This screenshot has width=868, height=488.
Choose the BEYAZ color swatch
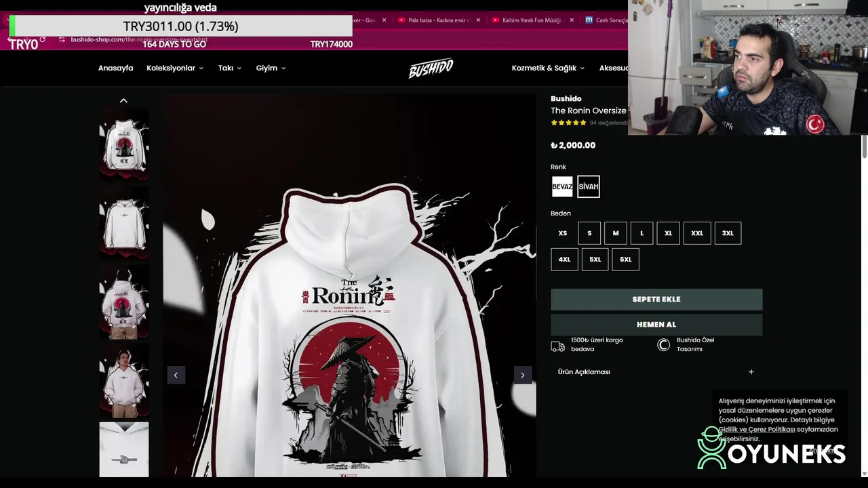(x=562, y=186)
